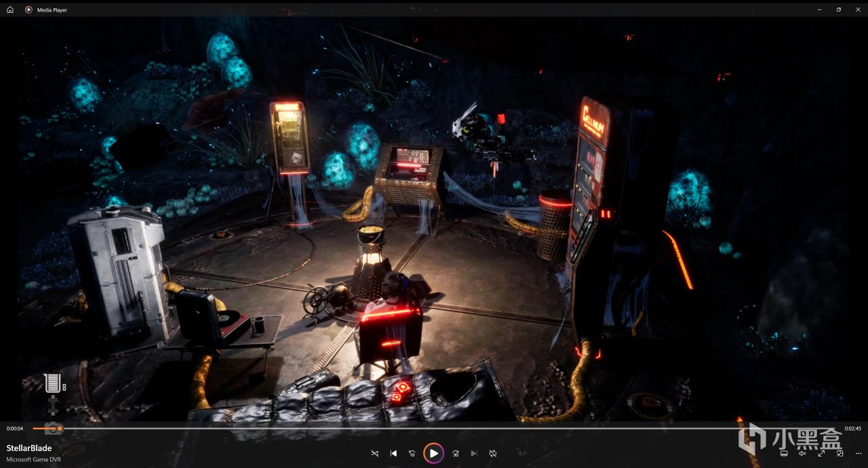
Task: Click the StellarBlade video title
Action: 29,448
